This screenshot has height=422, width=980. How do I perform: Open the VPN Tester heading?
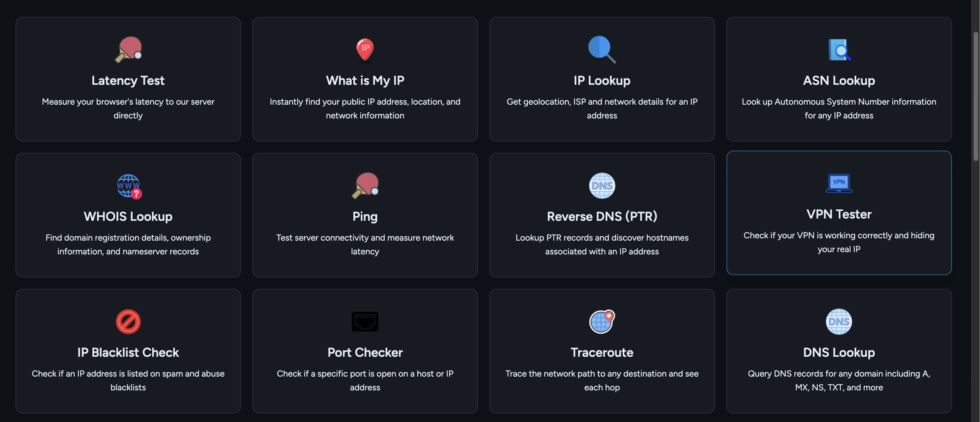839,214
